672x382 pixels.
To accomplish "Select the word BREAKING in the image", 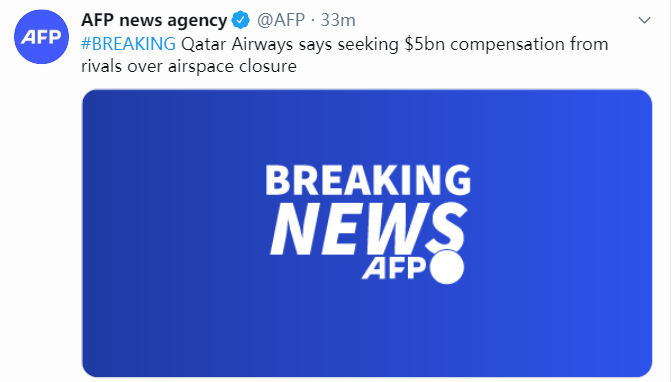I will pos(368,180).
